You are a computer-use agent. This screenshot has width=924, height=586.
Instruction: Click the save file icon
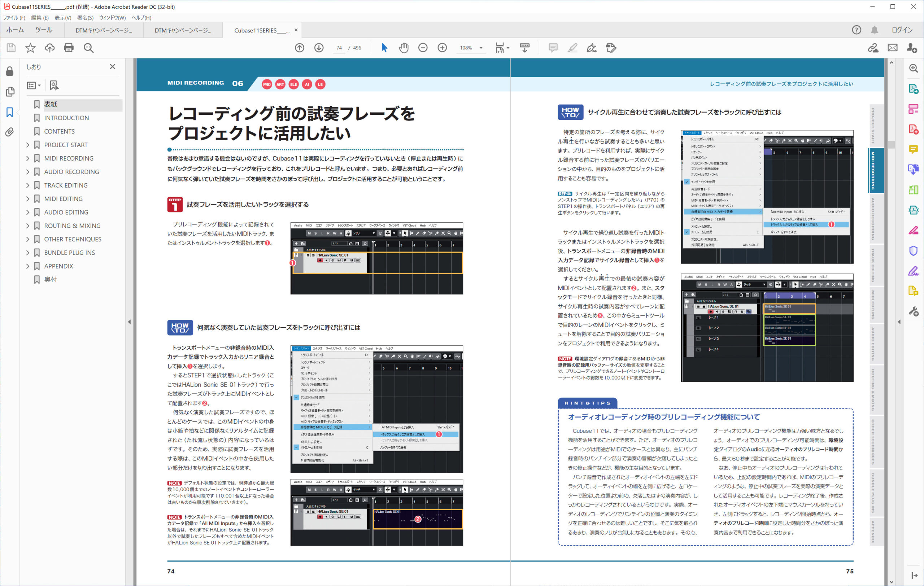click(11, 48)
